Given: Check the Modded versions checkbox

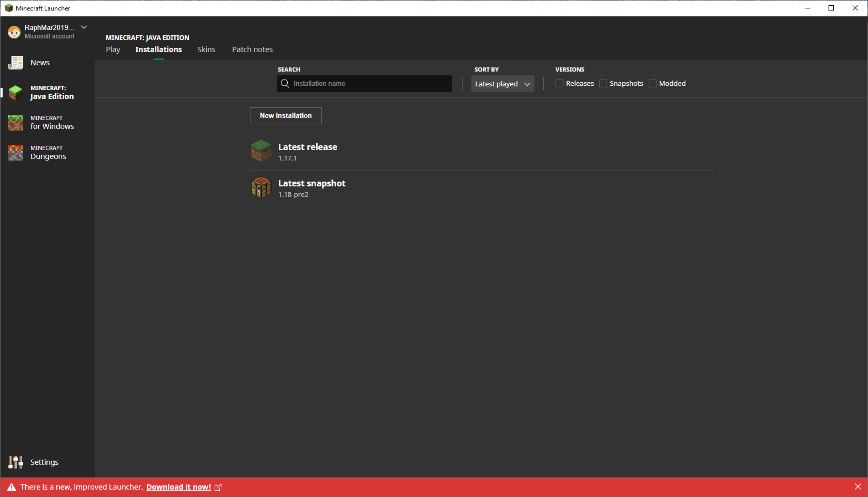Looking at the screenshot, I should click(x=653, y=84).
